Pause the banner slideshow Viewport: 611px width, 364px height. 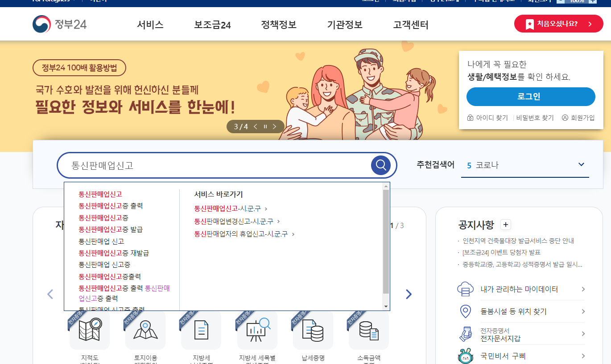tap(265, 127)
